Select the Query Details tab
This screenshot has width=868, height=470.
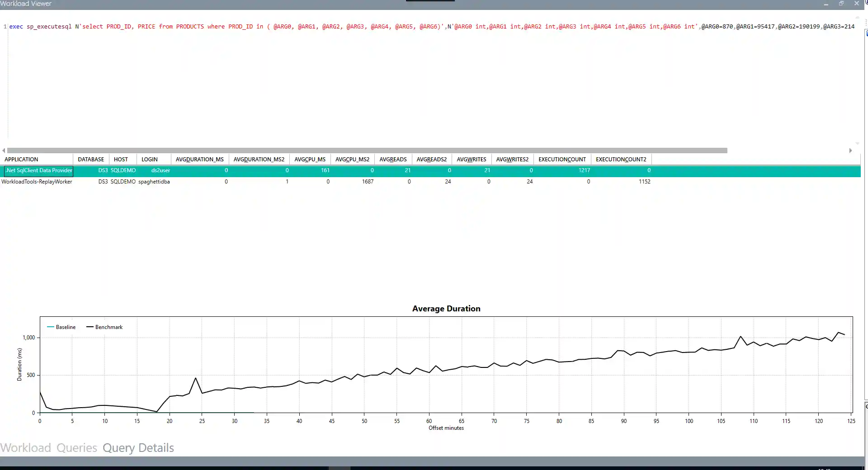pyautogui.click(x=138, y=448)
